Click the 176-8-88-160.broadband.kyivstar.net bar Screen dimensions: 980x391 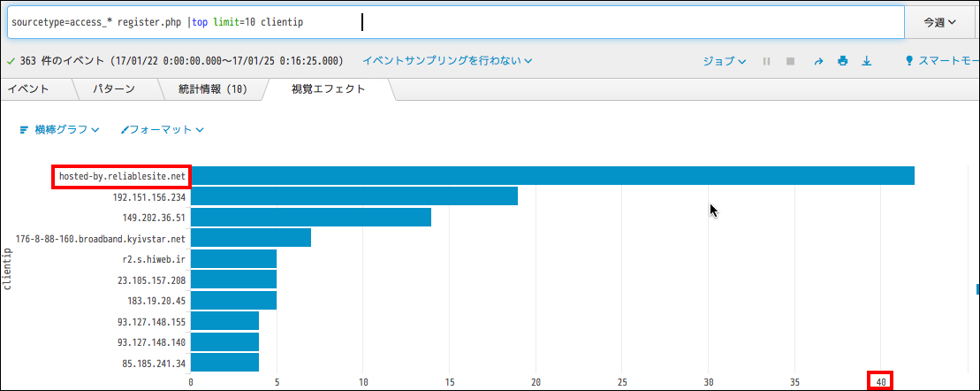(250, 238)
